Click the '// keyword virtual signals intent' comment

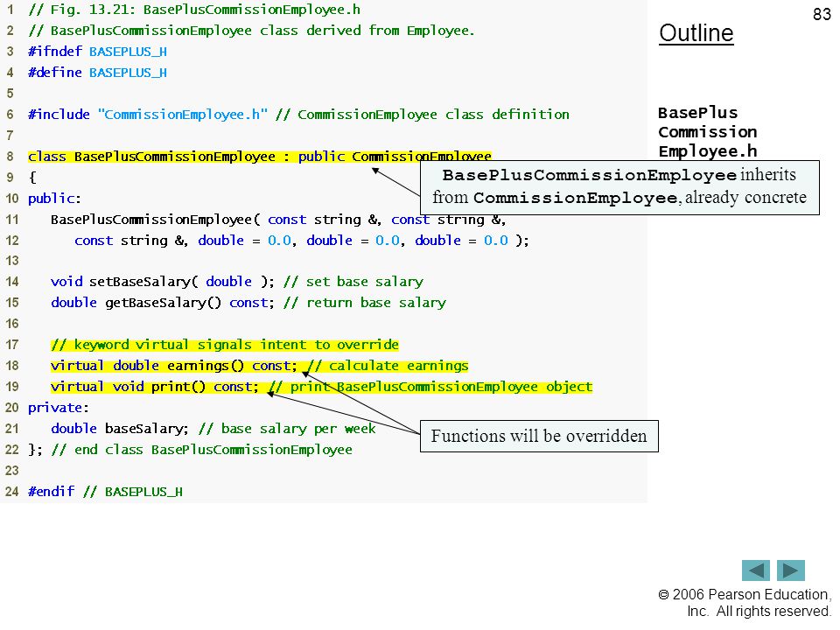pyautogui.click(x=225, y=345)
